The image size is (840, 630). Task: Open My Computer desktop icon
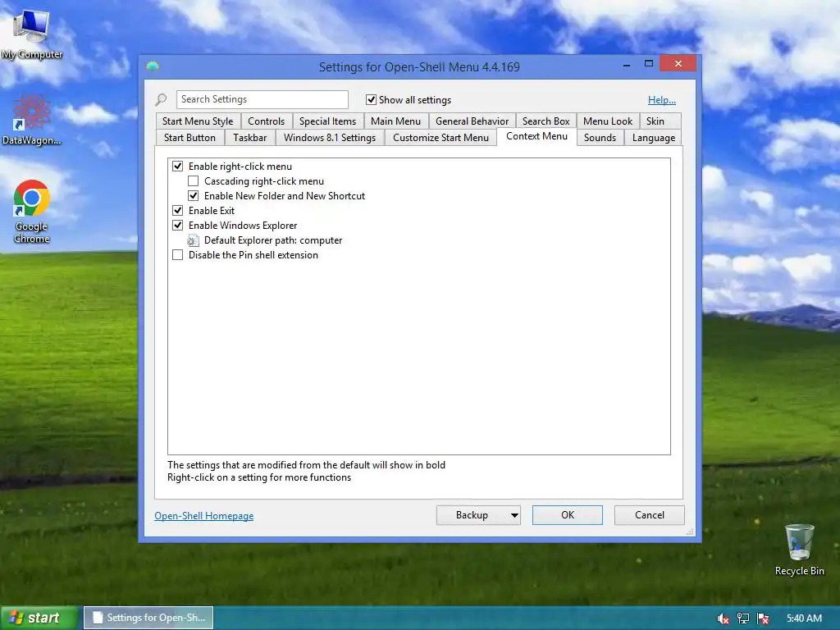(32, 34)
